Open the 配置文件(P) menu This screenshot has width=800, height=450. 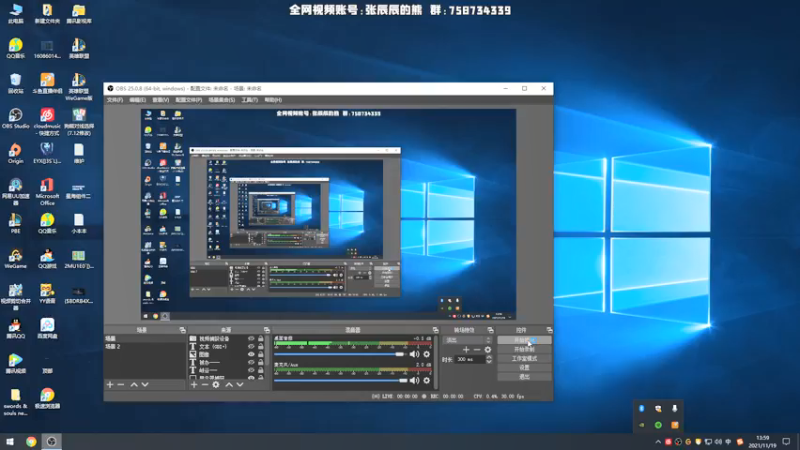[x=189, y=100]
